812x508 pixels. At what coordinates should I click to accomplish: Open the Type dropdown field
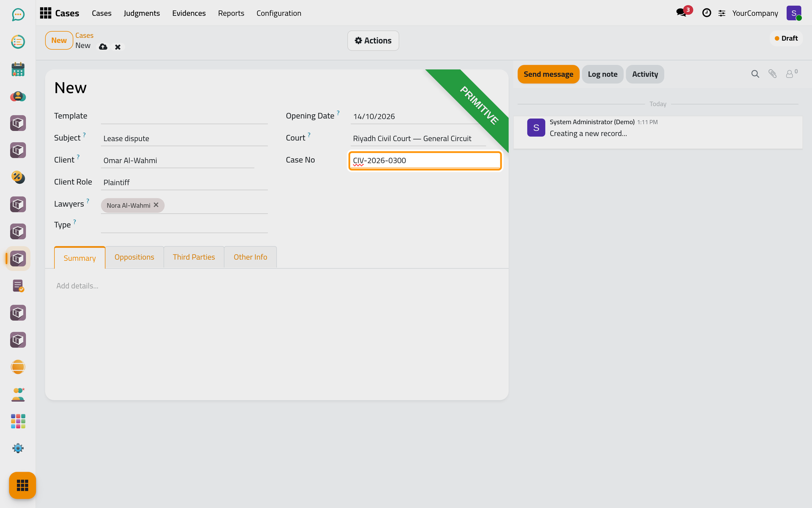(184, 225)
